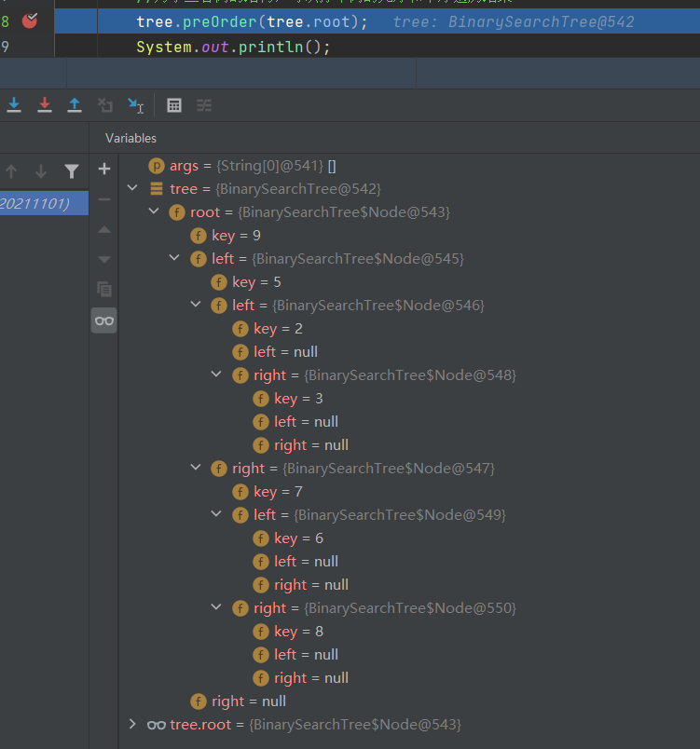
Task: Click the next frame down arrow
Action: 41,171
